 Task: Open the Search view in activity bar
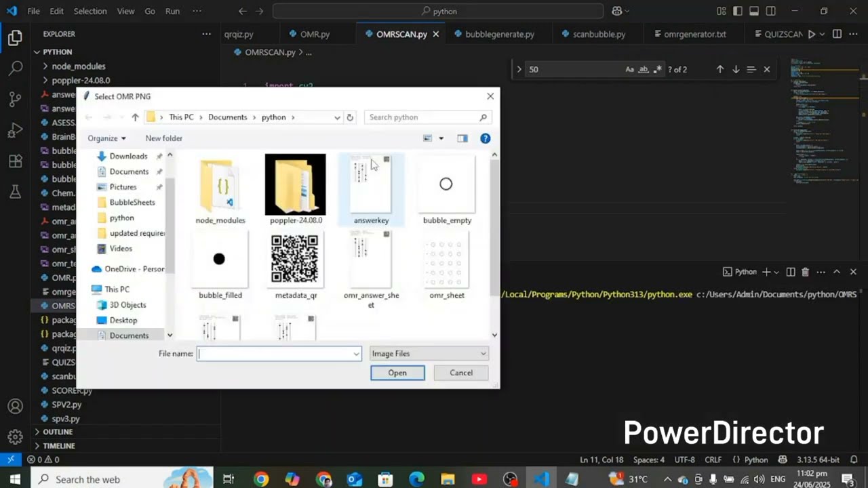click(x=15, y=68)
